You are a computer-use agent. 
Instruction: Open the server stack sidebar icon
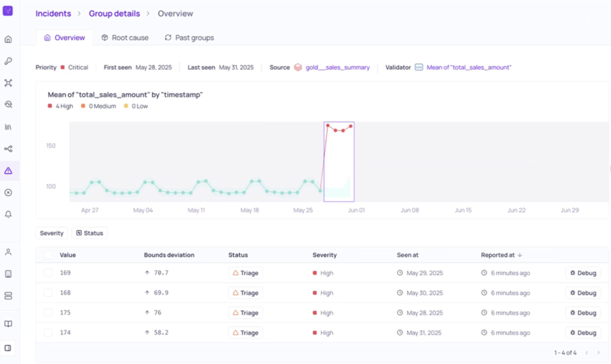click(x=8, y=295)
